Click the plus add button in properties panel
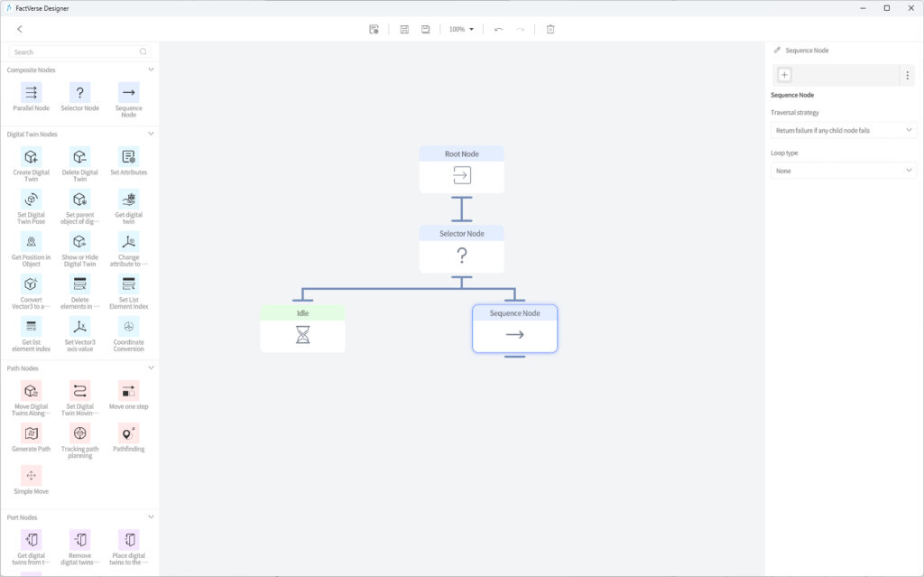The width and height of the screenshot is (924, 577). 784,75
